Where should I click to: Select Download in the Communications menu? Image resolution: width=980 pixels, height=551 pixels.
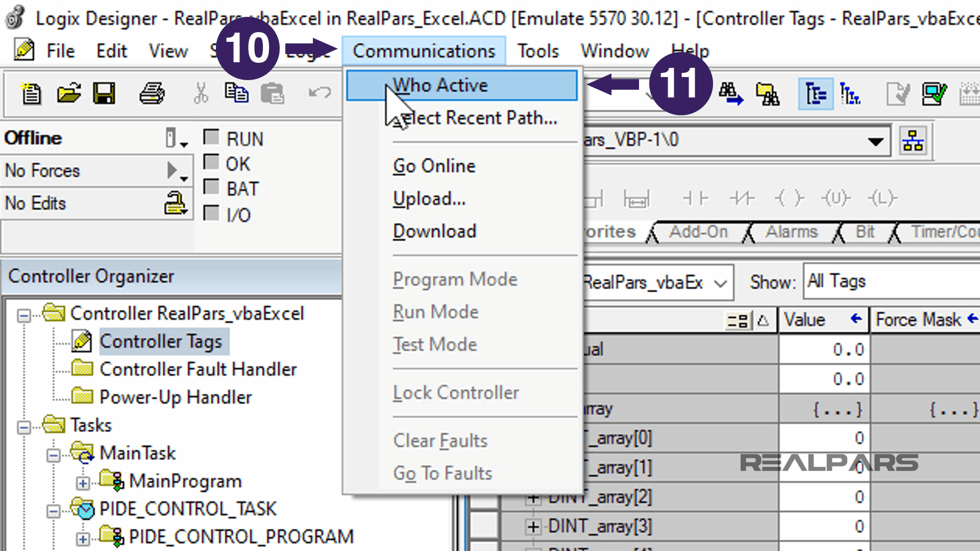pyautogui.click(x=434, y=231)
